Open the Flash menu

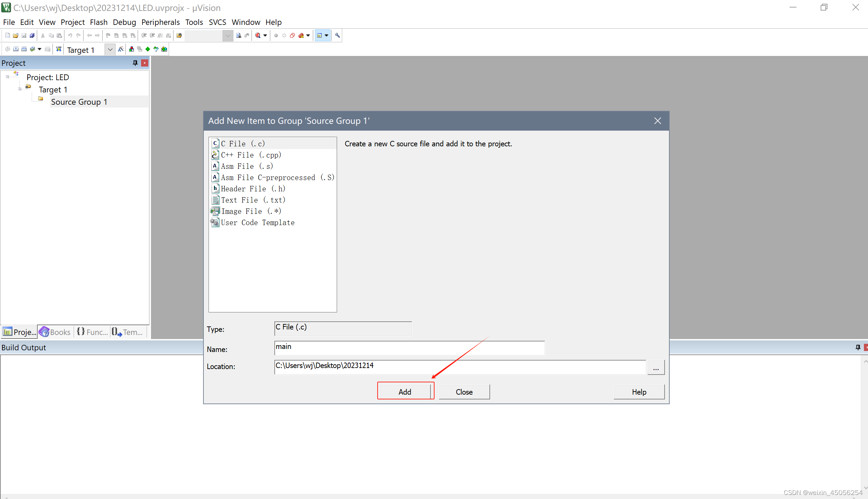[x=98, y=22]
